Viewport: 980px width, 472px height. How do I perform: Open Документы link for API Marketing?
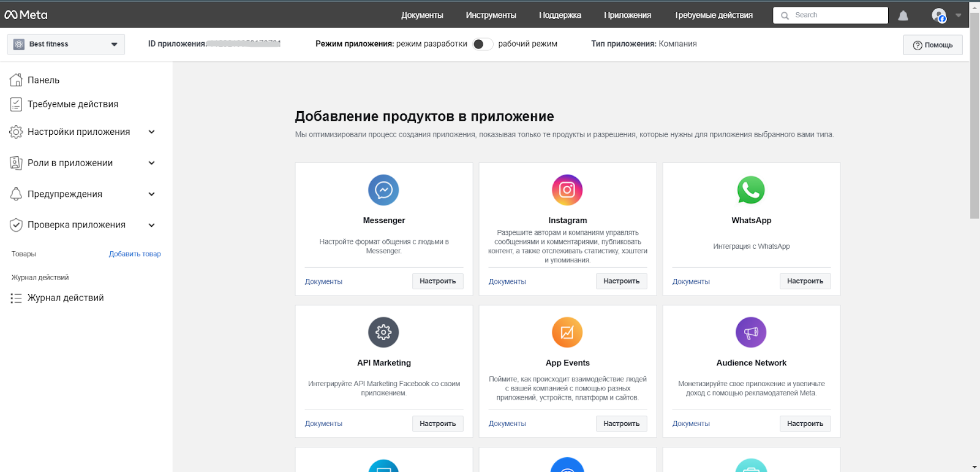323,424
